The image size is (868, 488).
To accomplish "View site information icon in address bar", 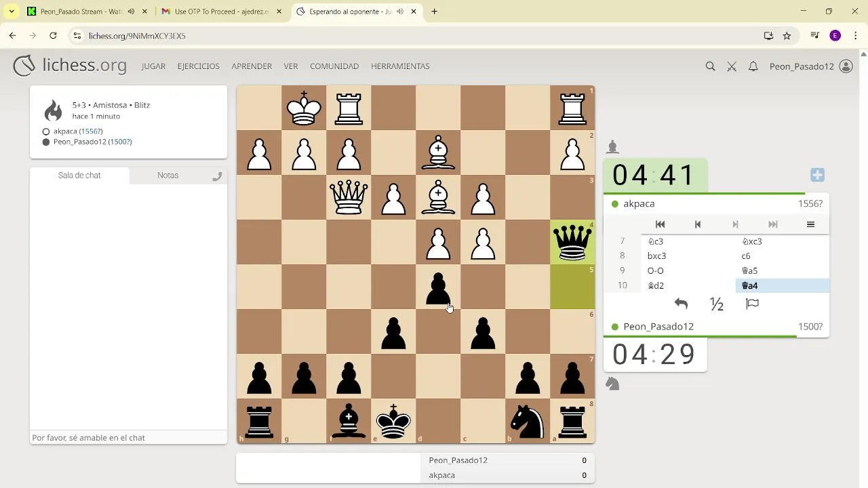I will pos(77,36).
